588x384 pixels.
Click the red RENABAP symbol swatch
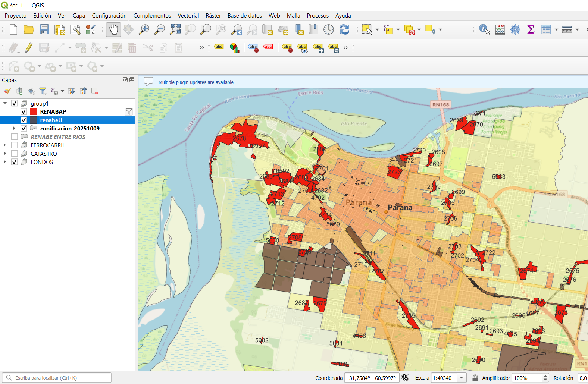click(34, 111)
